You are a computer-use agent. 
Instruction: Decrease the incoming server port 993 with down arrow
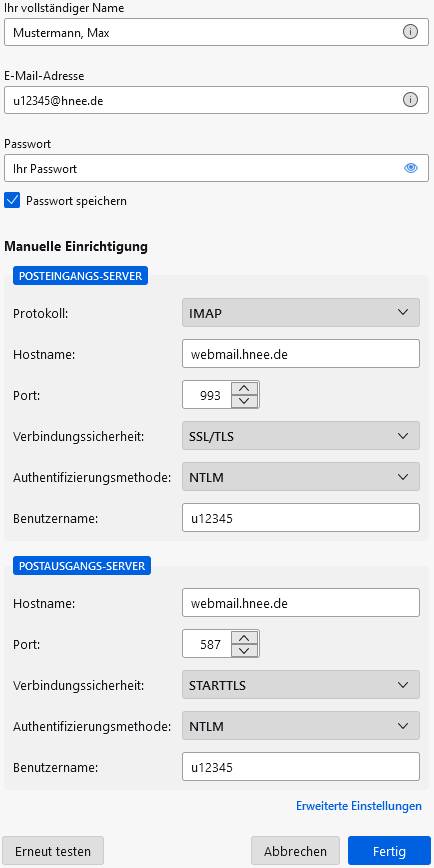tap(245, 401)
